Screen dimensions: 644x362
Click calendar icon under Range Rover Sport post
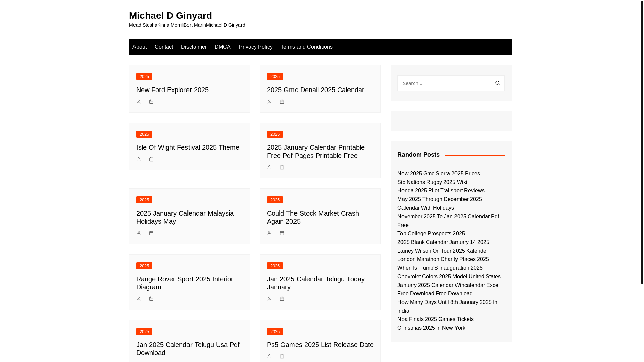point(151,299)
